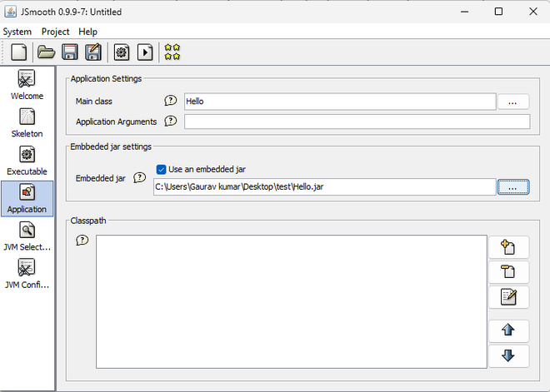Open the Welcome sidebar panel
Screen dimensions: 550x392
point(27,85)
